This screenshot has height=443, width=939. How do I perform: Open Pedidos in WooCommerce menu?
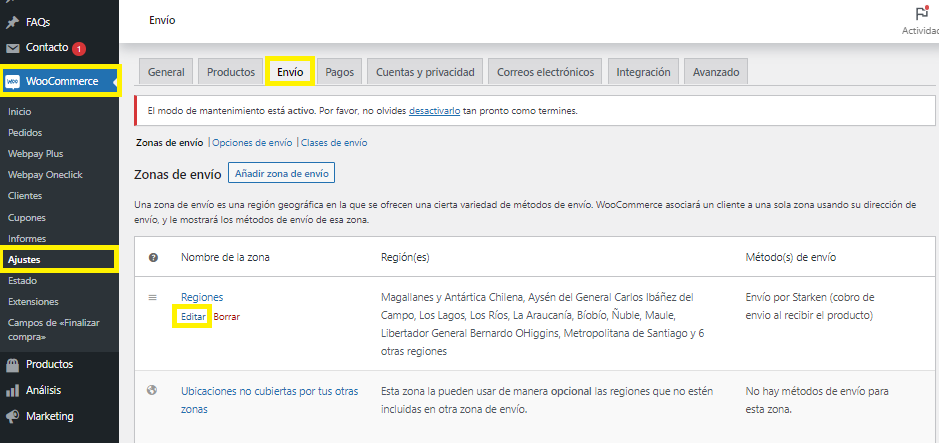(x=25, y=133)
